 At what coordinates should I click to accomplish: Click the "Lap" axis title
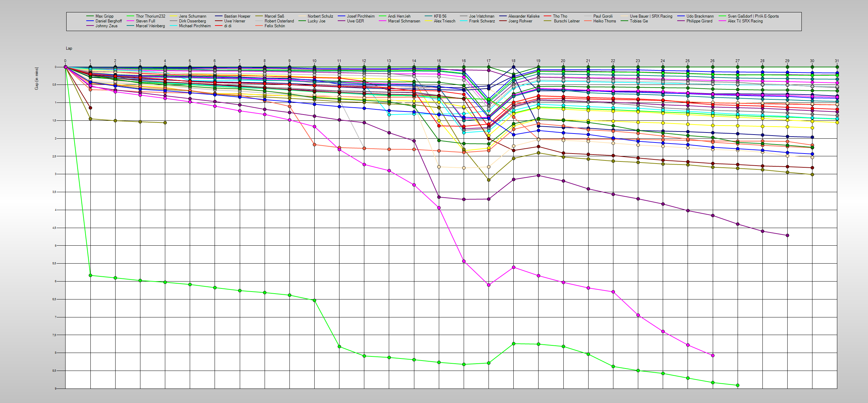69,48
